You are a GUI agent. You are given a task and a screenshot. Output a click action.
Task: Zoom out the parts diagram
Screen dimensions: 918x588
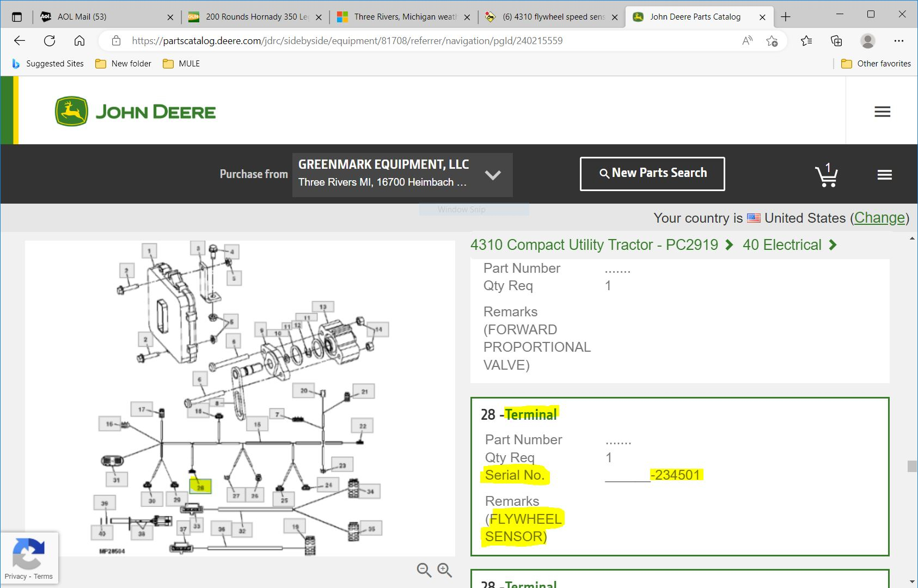[x=424, y=570]
